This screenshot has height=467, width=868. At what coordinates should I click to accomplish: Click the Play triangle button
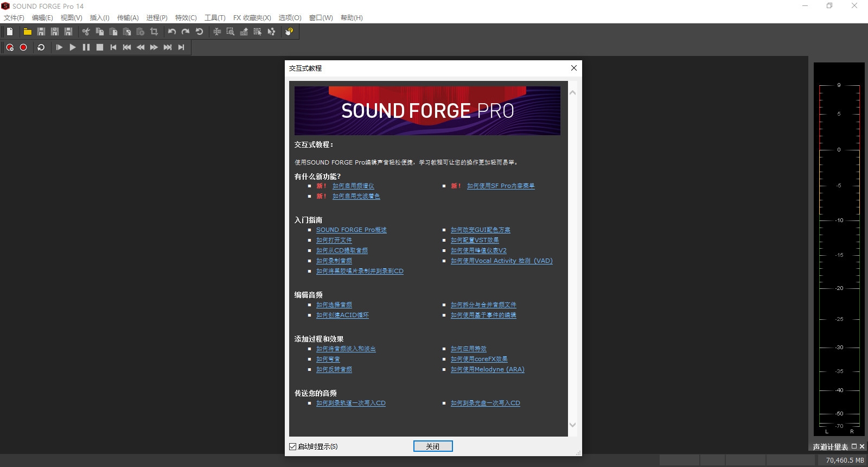pos(73,47)
